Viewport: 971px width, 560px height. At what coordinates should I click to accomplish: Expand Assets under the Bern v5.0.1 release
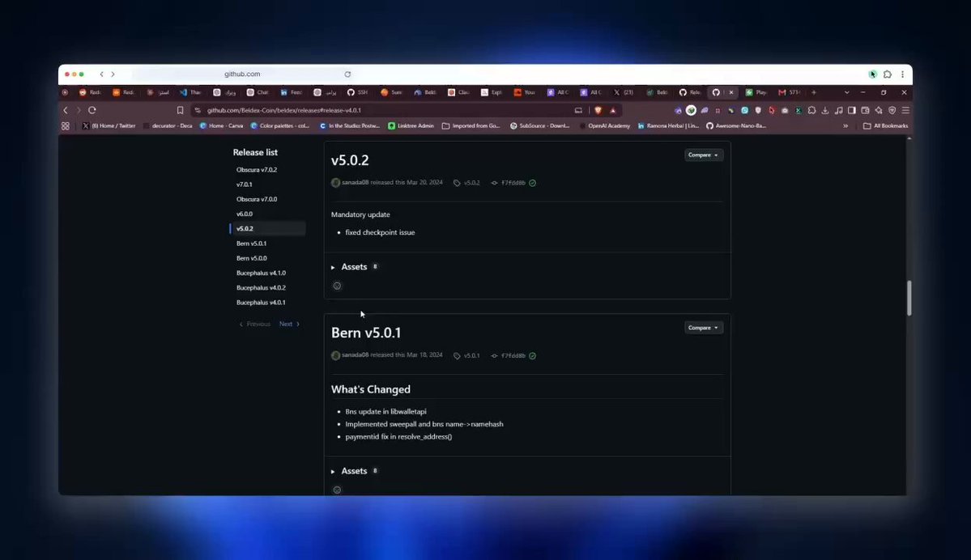point(354,471)
